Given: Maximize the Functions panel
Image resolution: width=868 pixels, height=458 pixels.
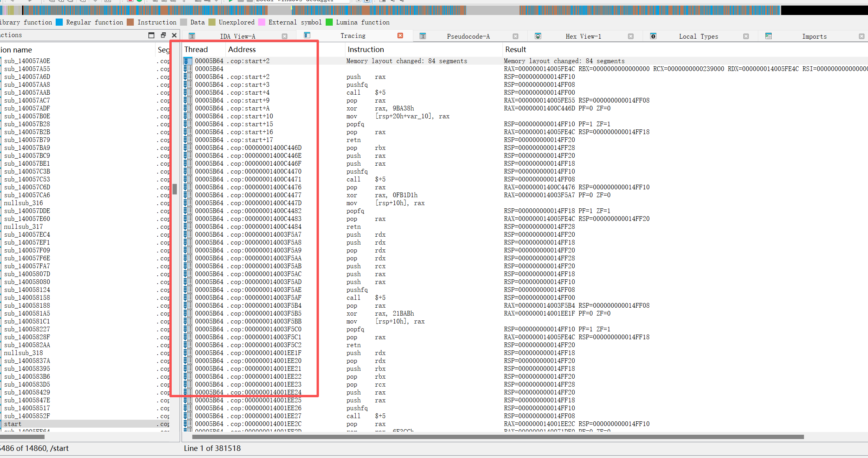Looking at the screenshot, I should (x=151, y=35).
